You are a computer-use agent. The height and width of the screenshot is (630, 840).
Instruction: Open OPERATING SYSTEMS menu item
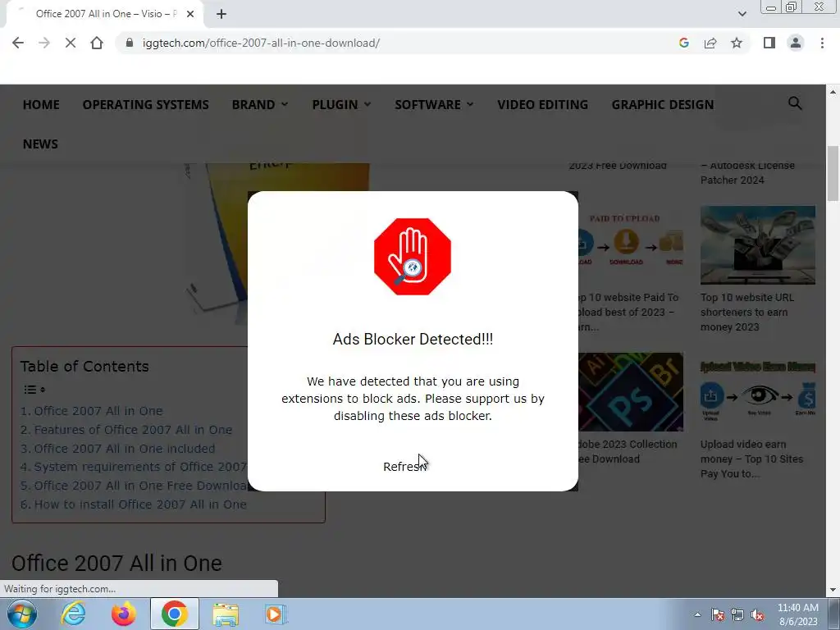pyautogui.click(x=146, y=104)
